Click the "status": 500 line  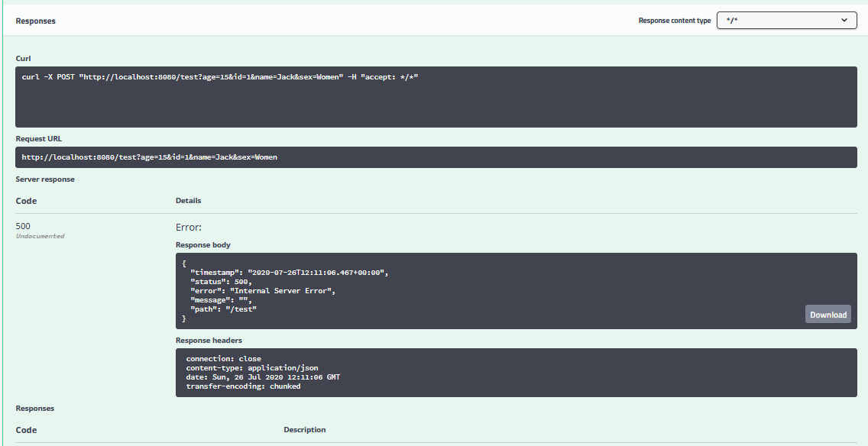(221, 282)
